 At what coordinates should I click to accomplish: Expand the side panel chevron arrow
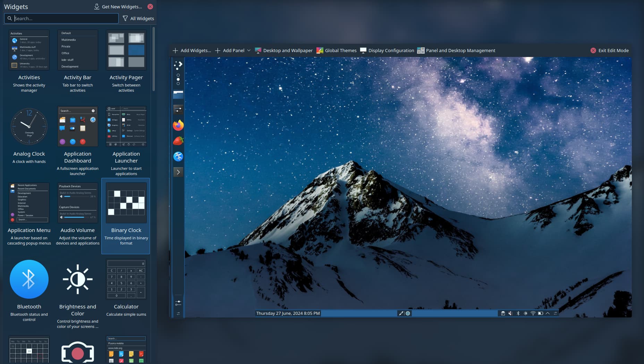(x=178, y=172)
